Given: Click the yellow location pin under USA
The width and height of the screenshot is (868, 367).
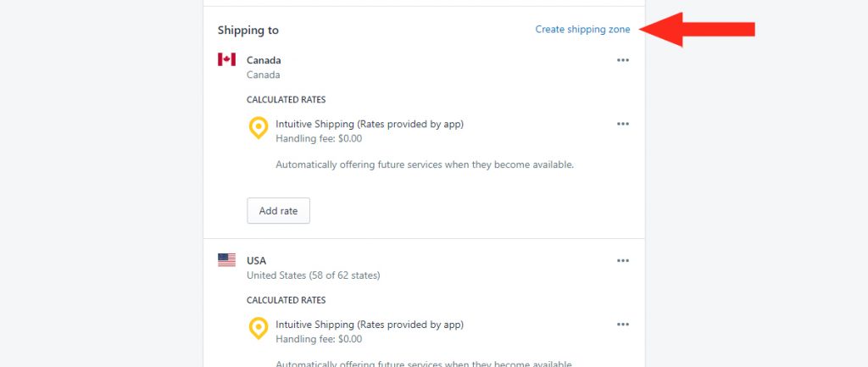Looking at the screenshot, I should coord(259,328).
